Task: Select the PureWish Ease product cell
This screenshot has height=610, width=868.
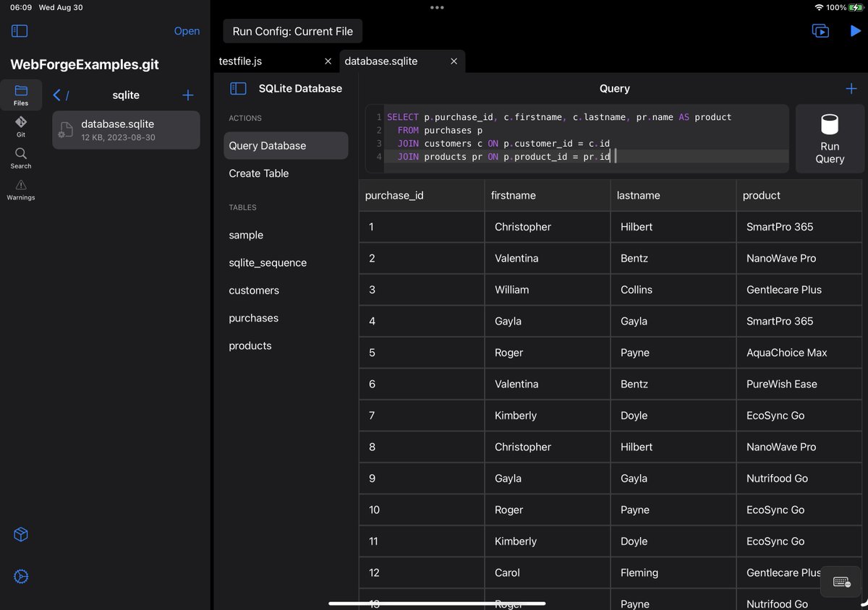Action: click(800, 384)
